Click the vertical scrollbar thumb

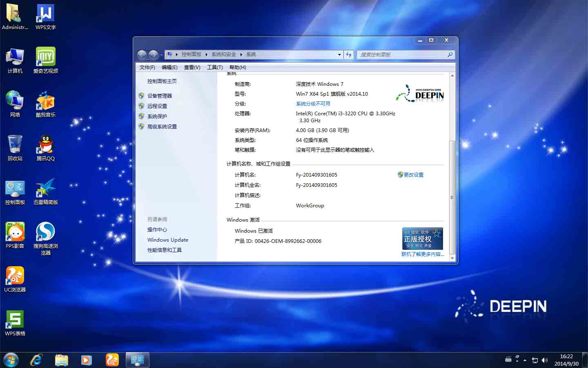(452, 197)
